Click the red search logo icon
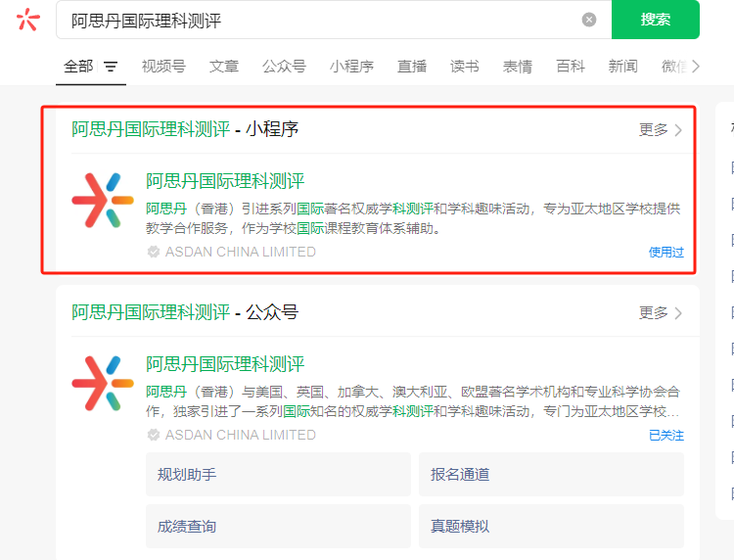Image resolution: width=734 pixels, height=560 pixels. pyautogui.click(x=27, y=20)
